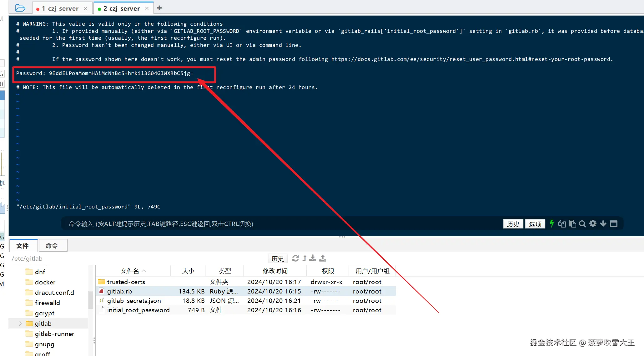Click the fullscreen terminal window icon

tap(614, 223)
